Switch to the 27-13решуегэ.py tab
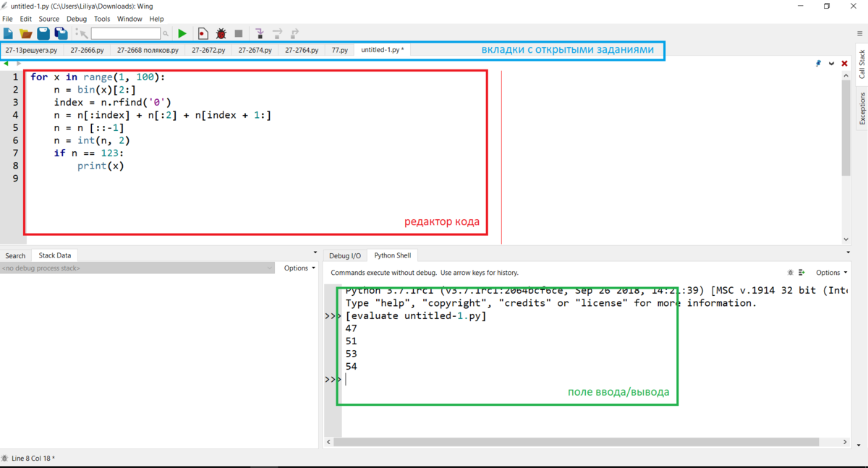The height and width of the screenshot is (468, 868). [x=31, y=51]
